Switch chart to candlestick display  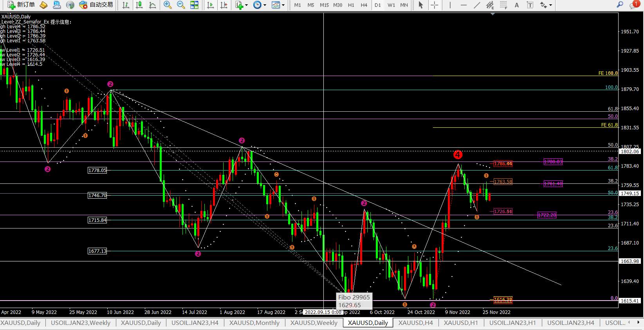coord(139,5)
